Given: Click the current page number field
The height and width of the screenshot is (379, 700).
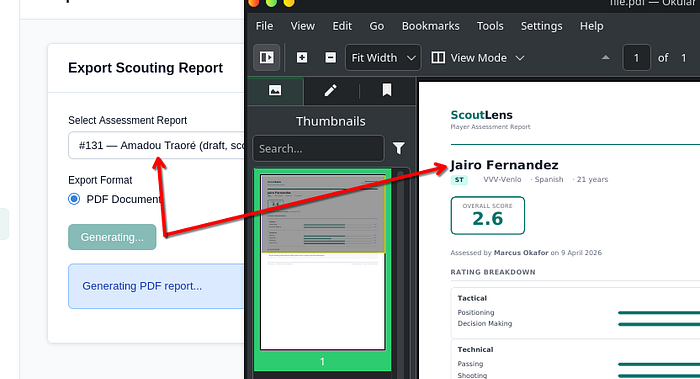Looking at the screenshot, I should tap(636, 58).
